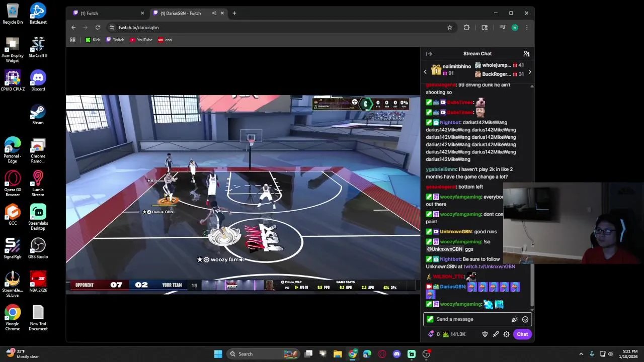
Task: Open OBS Studio from the taskbar
Action: [x=427, y=354]
